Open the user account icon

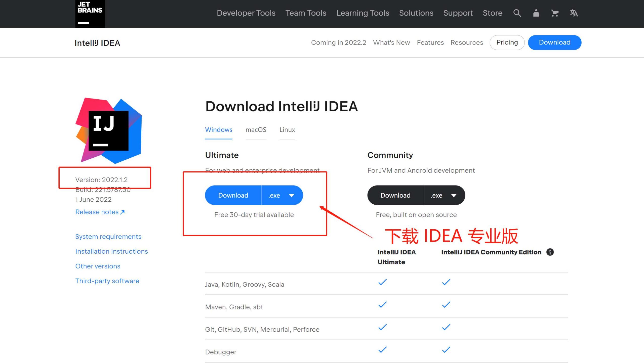point(536,13)
